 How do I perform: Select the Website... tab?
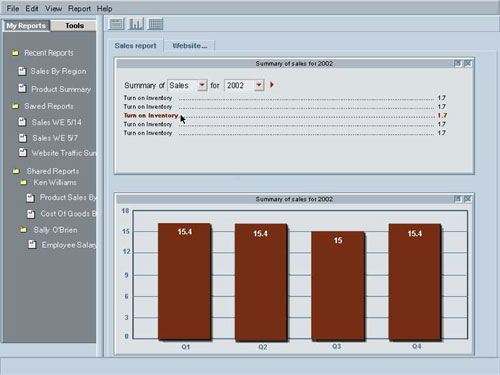(x=189, y=46)
